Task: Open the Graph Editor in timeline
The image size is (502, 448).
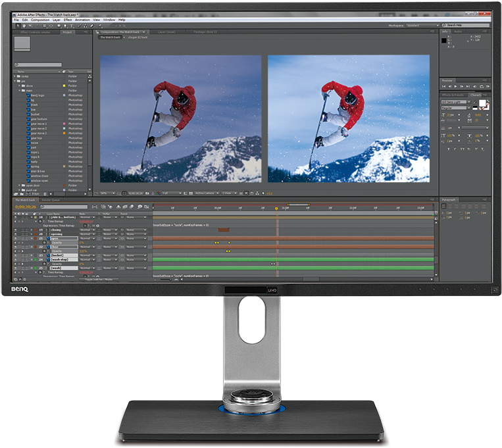Action: pyautogui.click(x=147, y=207)
